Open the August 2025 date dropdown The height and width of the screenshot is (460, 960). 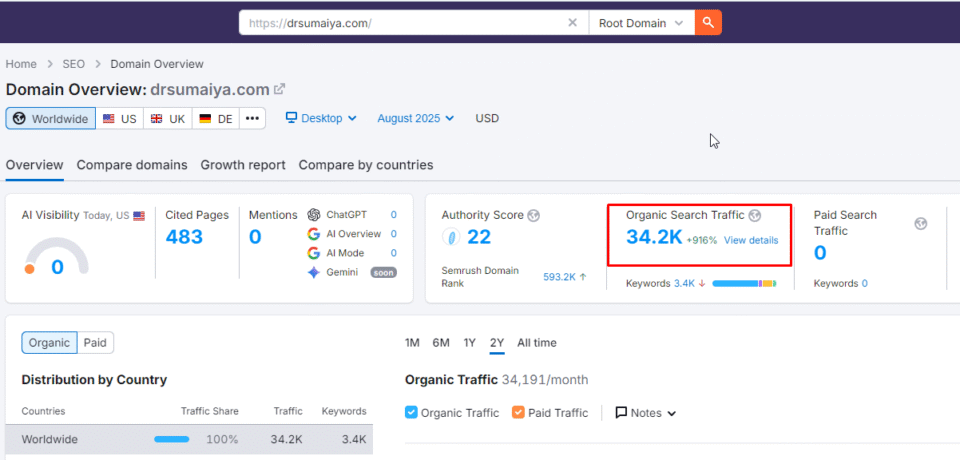coord(415,118)
